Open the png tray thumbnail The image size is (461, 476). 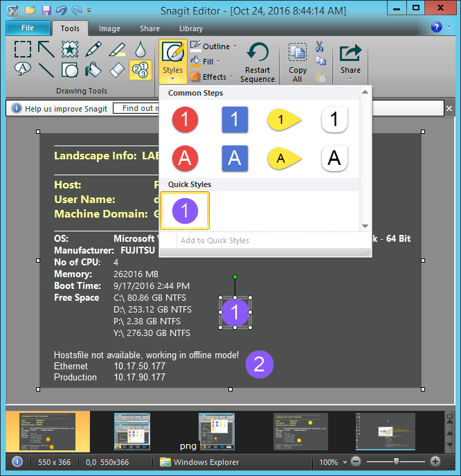(x=217, y=432)
